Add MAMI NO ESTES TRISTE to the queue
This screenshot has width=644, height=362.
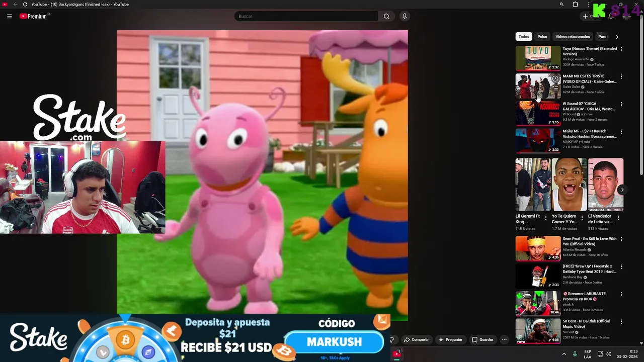pyautogui.click(x=555, y=88)
